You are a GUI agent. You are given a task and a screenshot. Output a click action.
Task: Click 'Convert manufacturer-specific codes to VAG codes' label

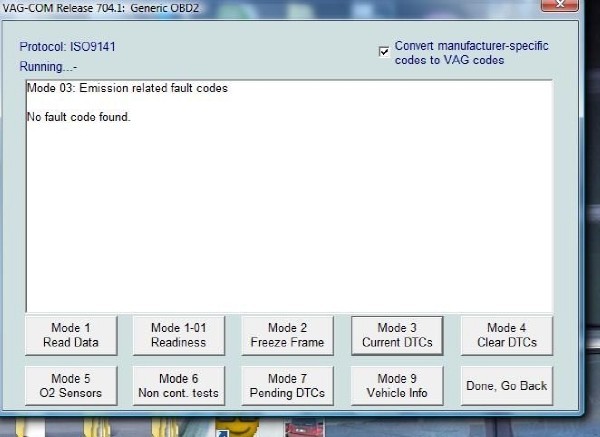pyautogui.click(x=471, y=53)
